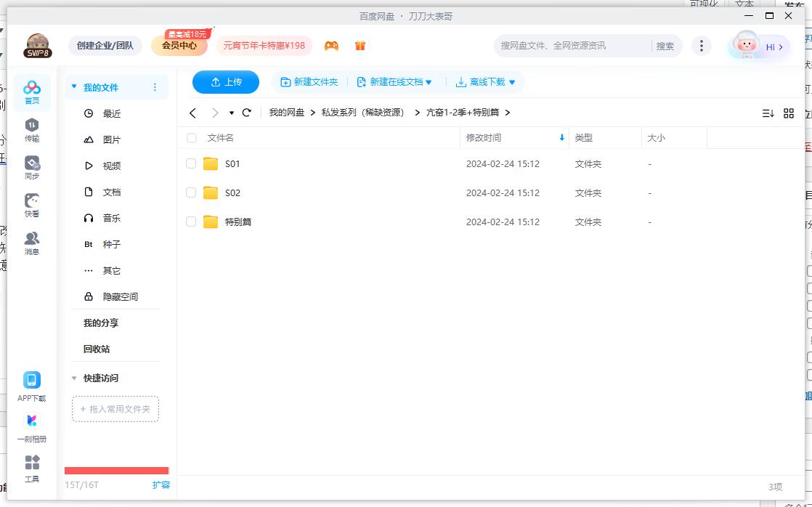The width and height of the screenshot is (812, 507).
Task: Select the 特别篇 folder checkbox
Action: click(192, 222)
